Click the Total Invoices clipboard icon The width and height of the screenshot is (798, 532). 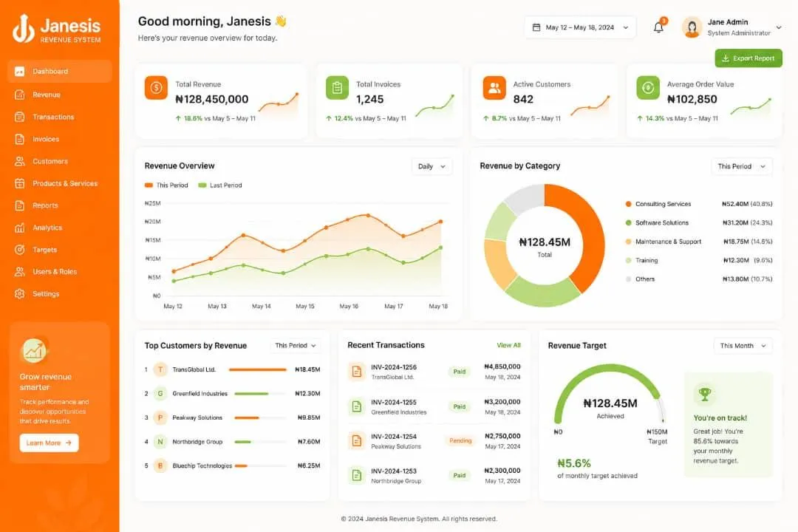click(337, 88)
